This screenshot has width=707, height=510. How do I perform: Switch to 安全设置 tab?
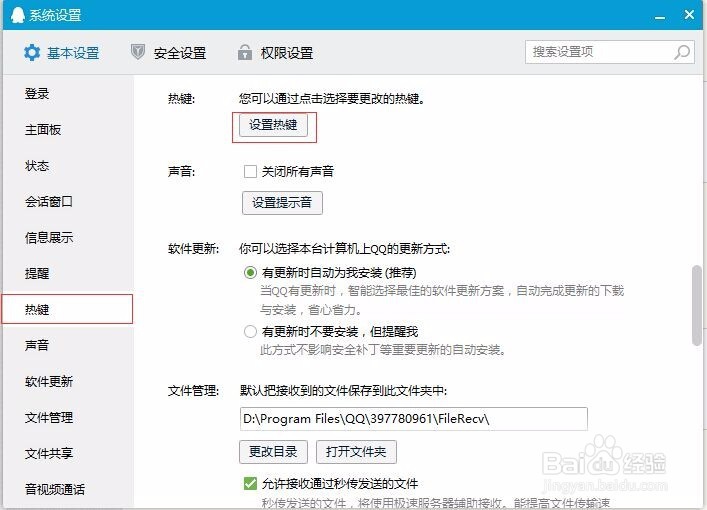(169, 53)
